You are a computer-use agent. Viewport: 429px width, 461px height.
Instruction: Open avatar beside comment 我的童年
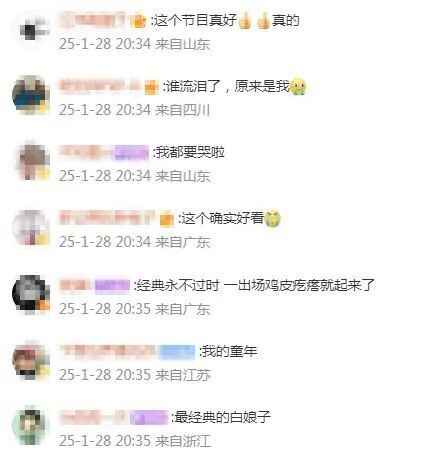(31, 360)
